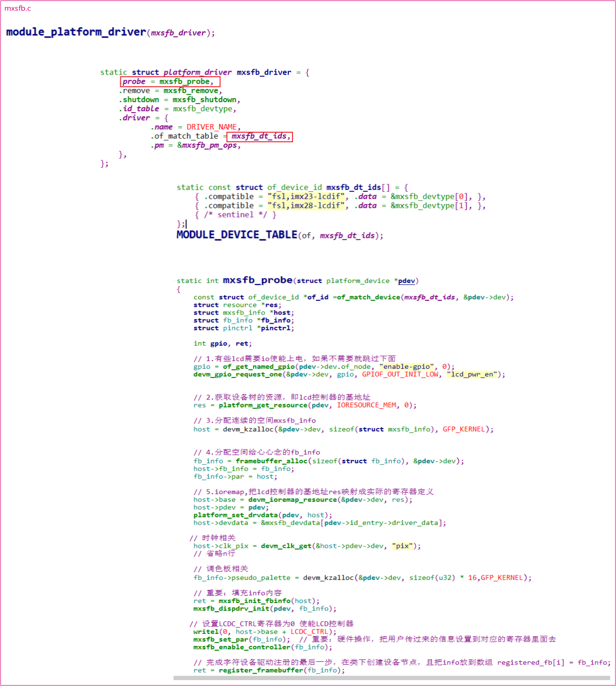This screenshot has width=616, height=686.
Task: Select the mxsfb_driver struct name
Action: coord(264,72)
